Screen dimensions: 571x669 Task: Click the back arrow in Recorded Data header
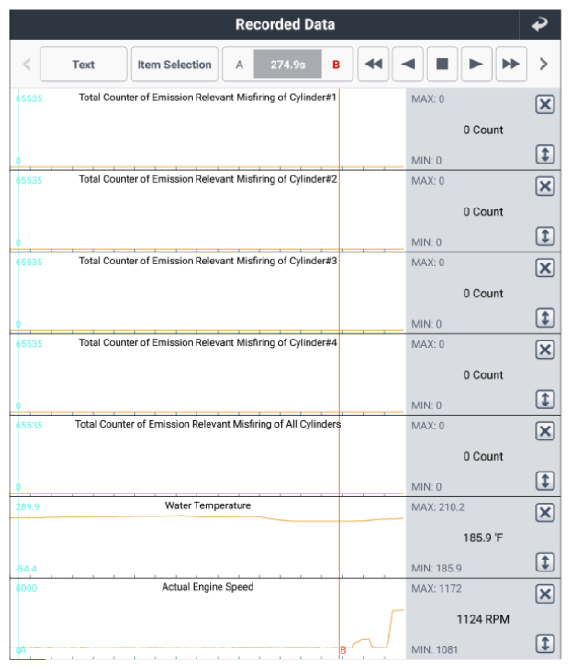540,24
